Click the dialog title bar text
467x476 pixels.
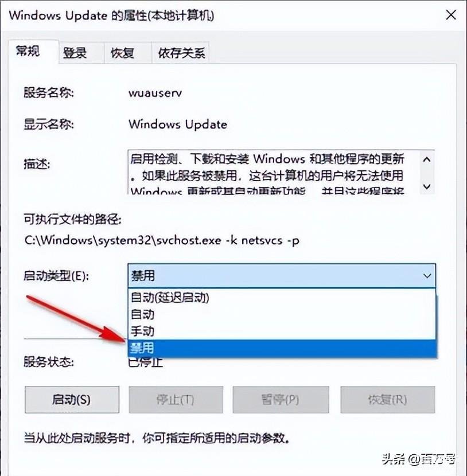coord(111,15)
